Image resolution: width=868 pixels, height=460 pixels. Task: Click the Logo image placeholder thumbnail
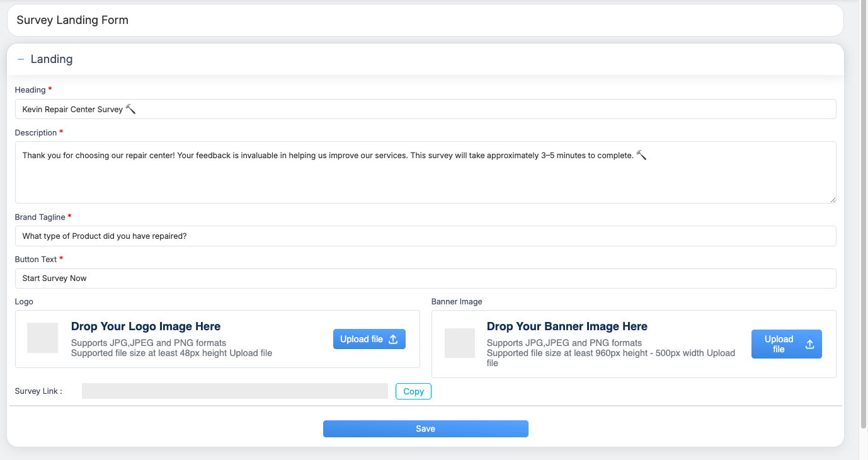tap(43, 338)
